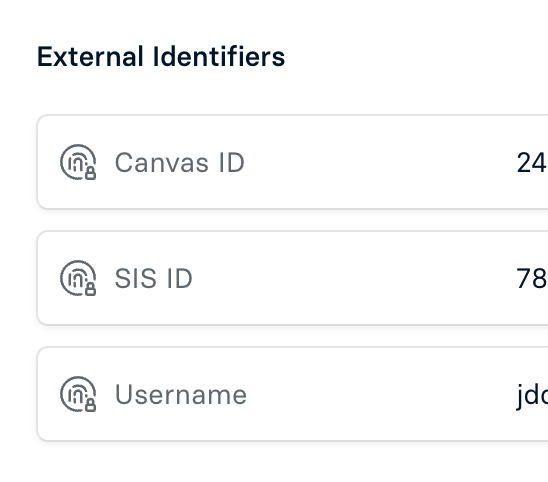The image size is (548, 482).
Task: Click the lock badge on Canvas ID icon
Action: (91, 173)
